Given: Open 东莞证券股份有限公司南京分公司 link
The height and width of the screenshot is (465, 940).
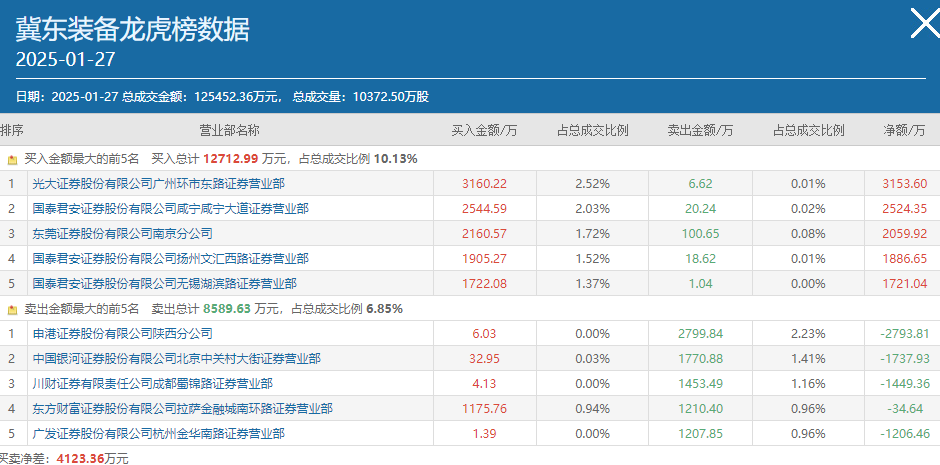Looking at the screenshot, I should (122, 234).
